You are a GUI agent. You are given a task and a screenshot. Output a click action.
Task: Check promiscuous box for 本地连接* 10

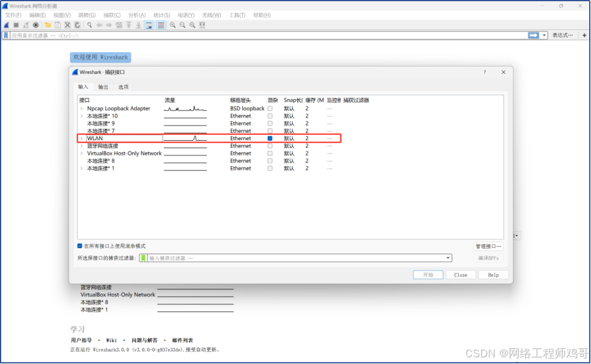coord(270,116)
